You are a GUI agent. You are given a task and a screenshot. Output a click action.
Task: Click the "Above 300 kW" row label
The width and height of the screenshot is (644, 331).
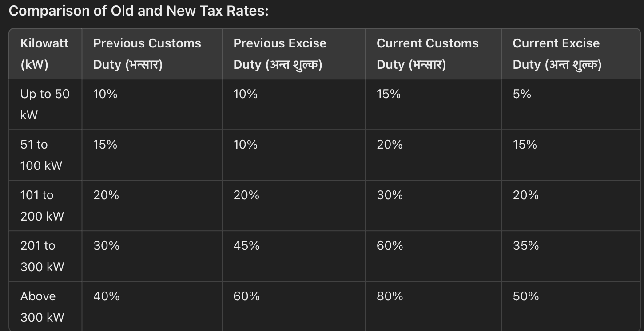(42, 307)
